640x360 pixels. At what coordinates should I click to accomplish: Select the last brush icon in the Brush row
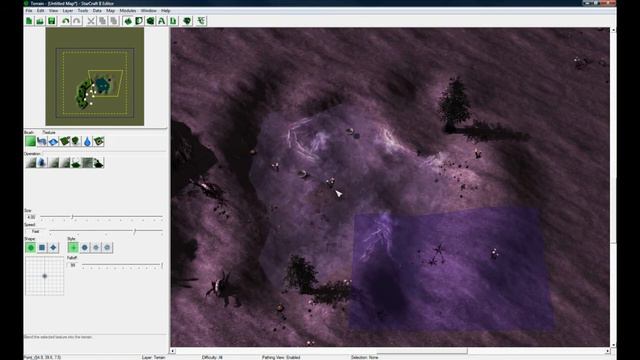coord(99,141)
